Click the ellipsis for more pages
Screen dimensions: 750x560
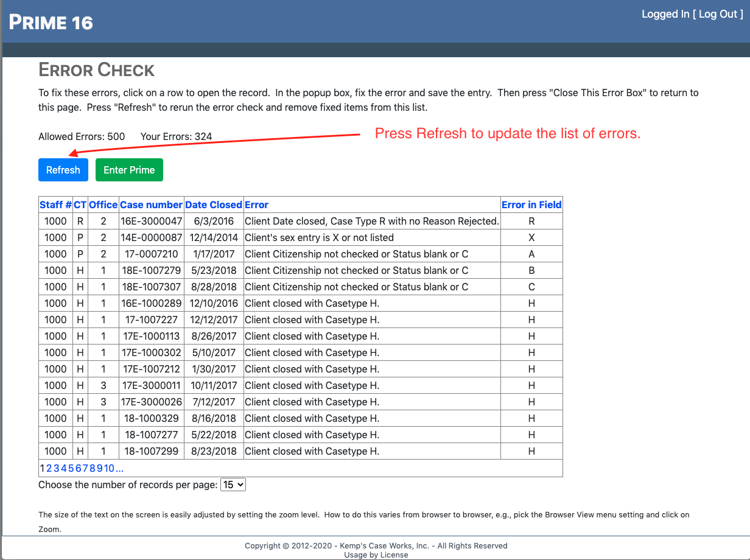120,469
